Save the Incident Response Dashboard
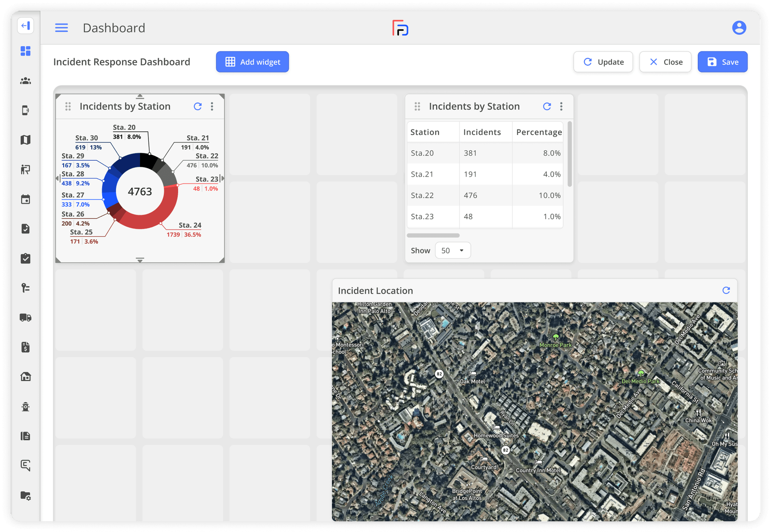This screenshot has width=771, height=532. pos(722,62)
